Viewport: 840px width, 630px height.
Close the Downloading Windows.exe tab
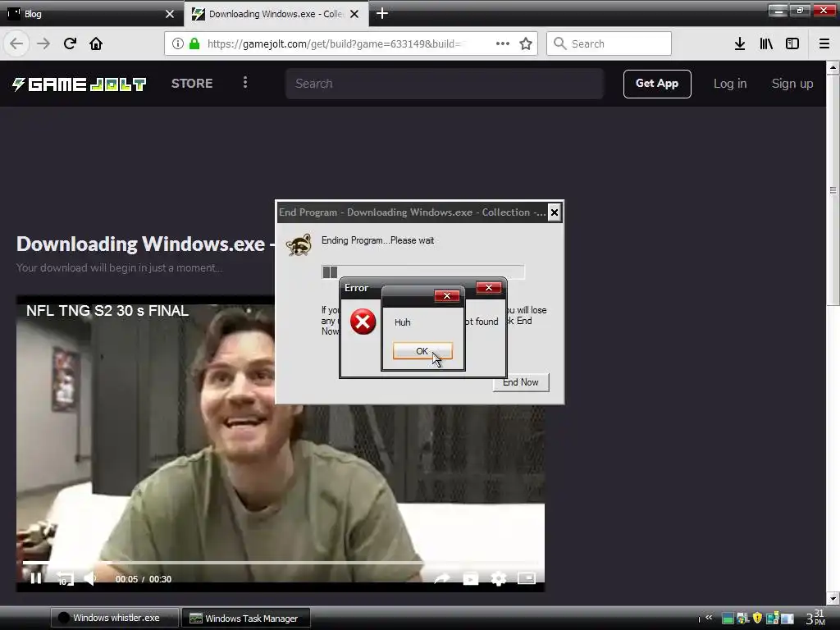coord(354,14)
